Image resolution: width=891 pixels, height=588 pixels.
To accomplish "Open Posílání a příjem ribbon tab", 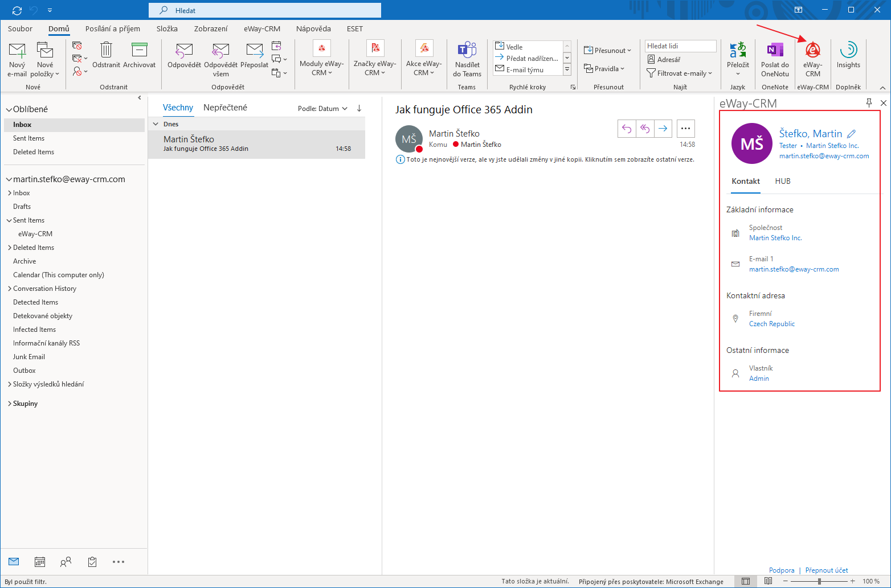I will 113,28.
